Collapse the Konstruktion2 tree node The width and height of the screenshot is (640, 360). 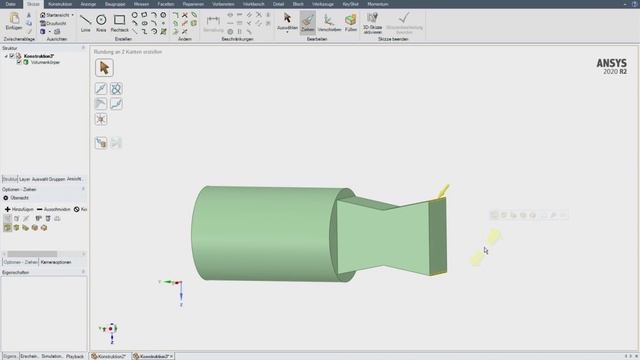6,56
